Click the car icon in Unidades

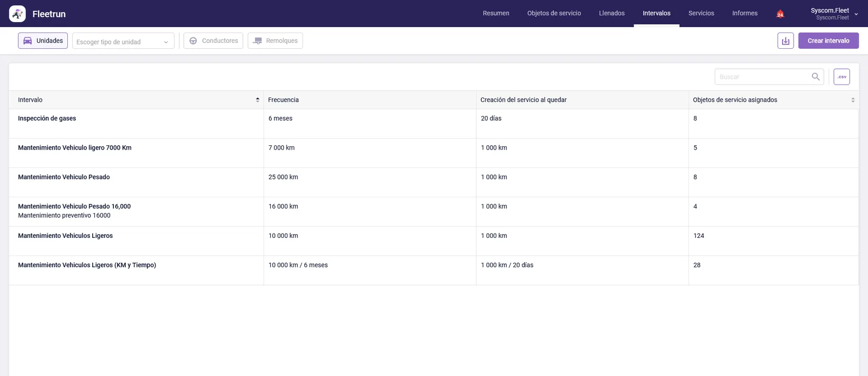pyautogui.click(x=27, y=41)
